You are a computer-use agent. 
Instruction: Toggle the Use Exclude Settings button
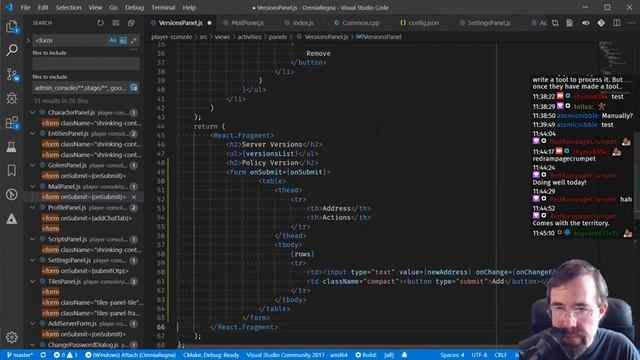click(134, 87)
